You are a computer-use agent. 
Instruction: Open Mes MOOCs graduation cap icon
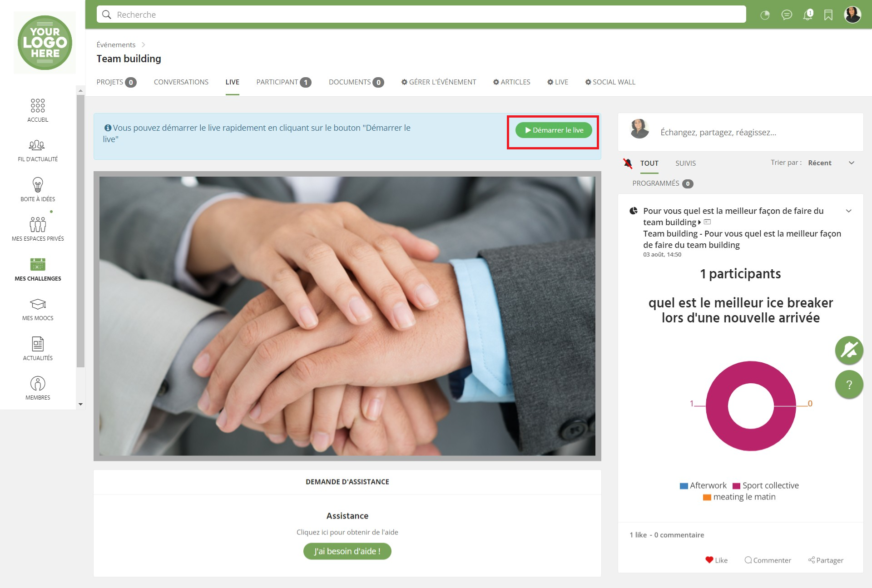(38, 304)
